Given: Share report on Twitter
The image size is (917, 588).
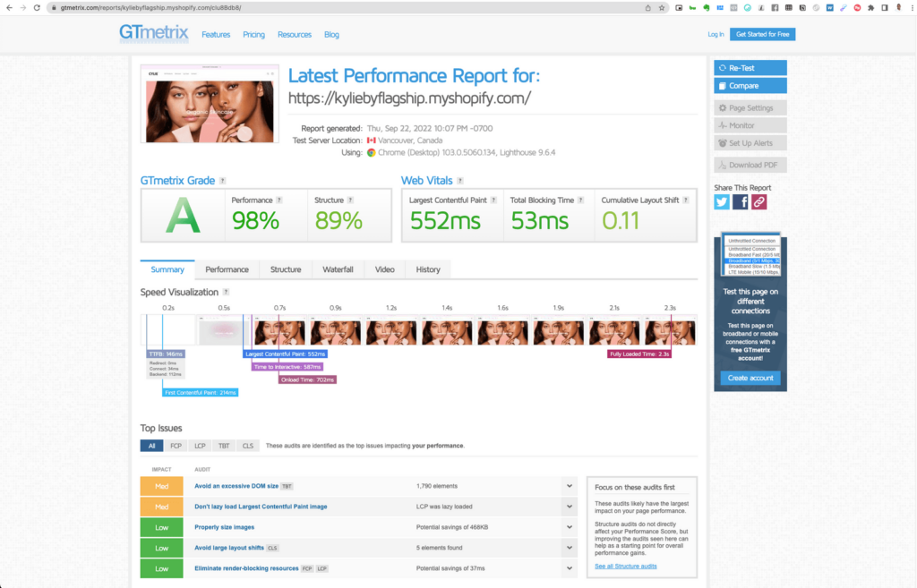Looking at the screenshot, I should tap(722, 202).
